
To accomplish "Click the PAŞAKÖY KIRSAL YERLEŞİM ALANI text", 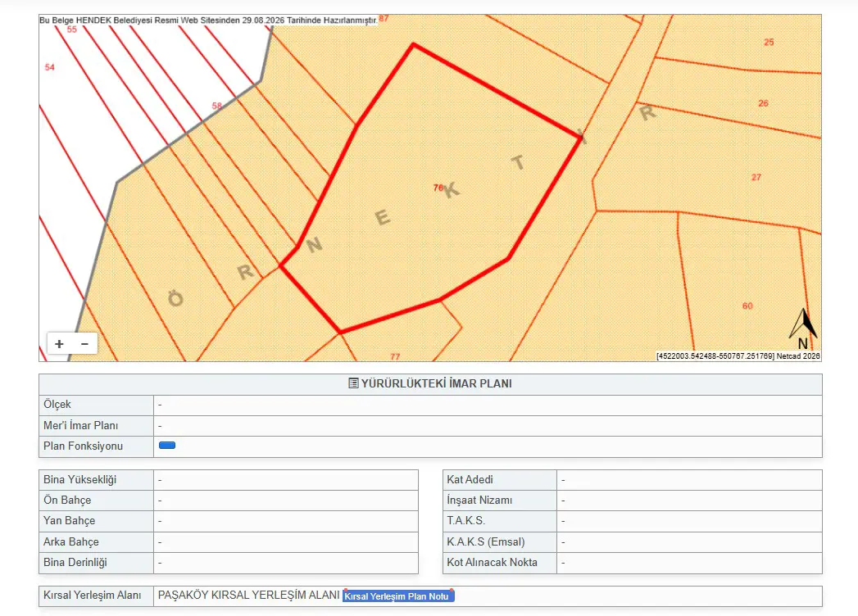I will coord(249,596).
